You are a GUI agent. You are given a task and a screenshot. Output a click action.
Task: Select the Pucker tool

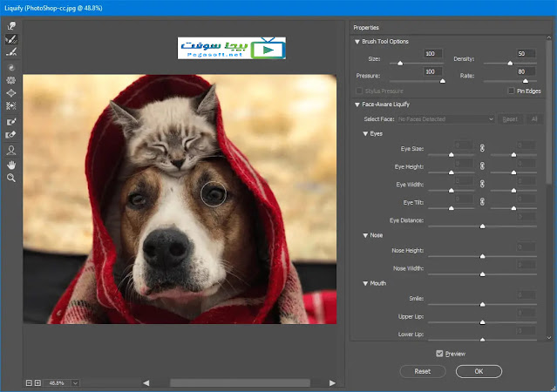pos(11,79)
